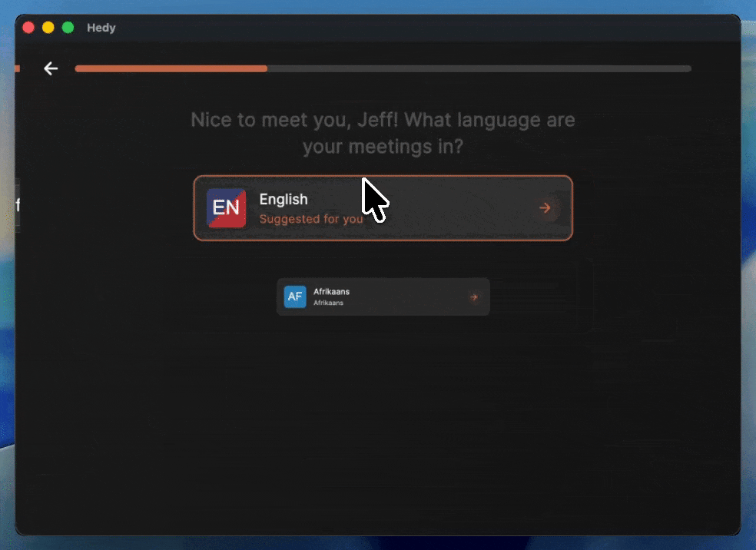Click the orange filled part of progress bar
The image size is (756, 550).
click(171, 68)
